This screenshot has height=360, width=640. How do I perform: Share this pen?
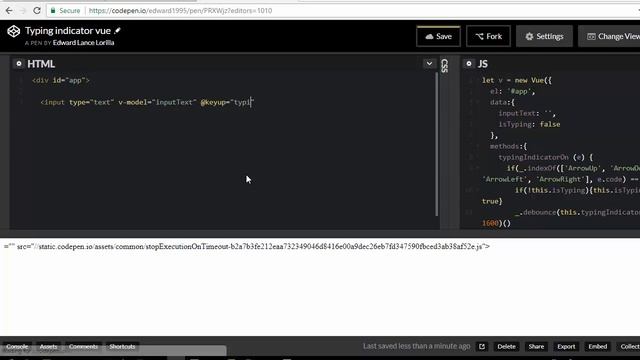tap(536, 347)
